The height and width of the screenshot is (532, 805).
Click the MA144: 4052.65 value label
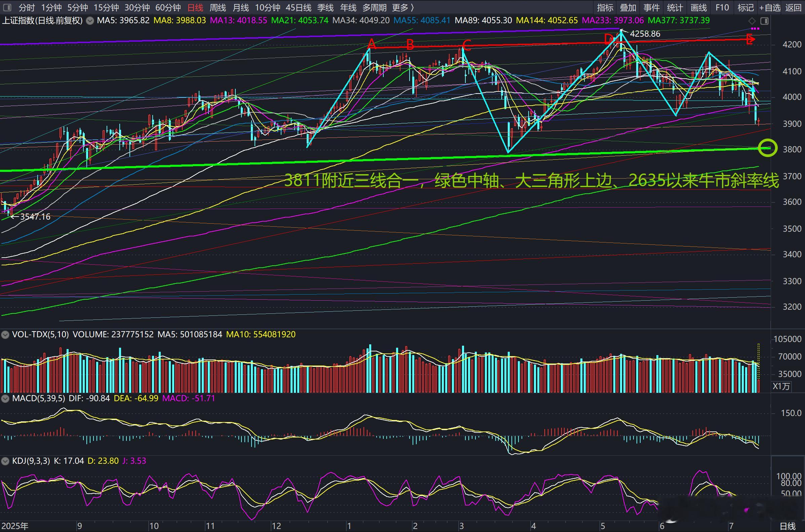click(547, 21)
